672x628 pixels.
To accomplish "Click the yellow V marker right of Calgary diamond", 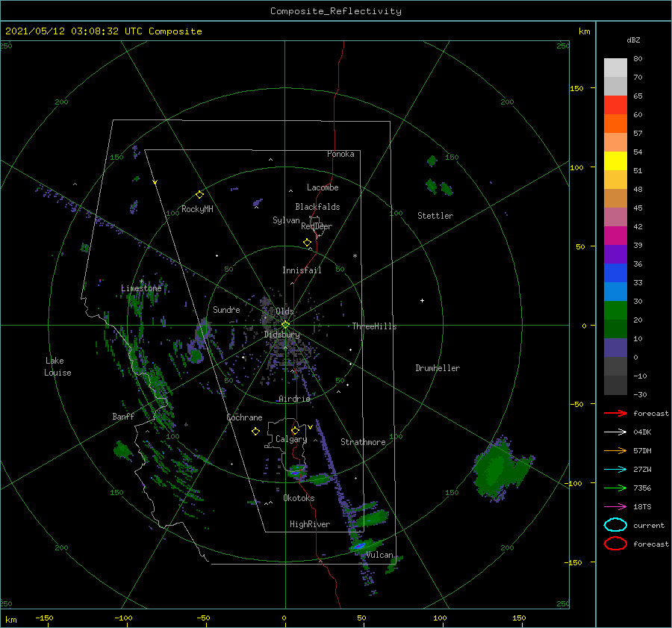I will (310, 427).
